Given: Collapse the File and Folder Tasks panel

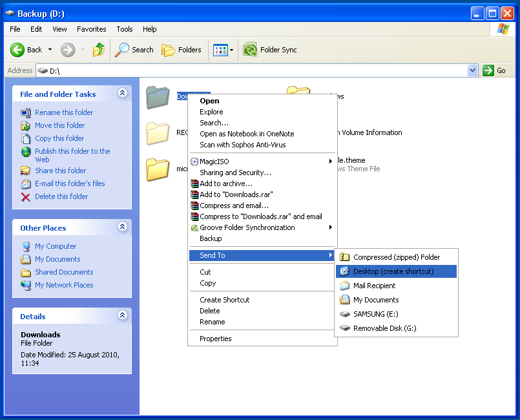Looking at the screenshot, I should tap(122, 94).
